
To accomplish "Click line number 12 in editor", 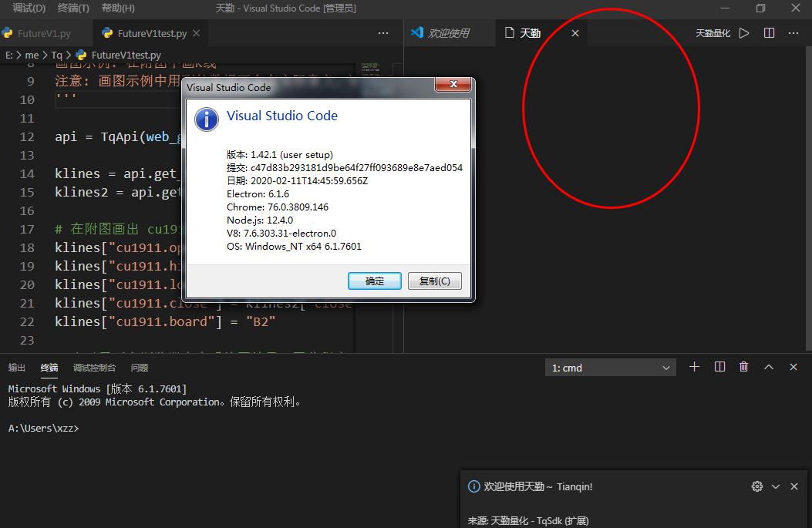I will (27, 136).
